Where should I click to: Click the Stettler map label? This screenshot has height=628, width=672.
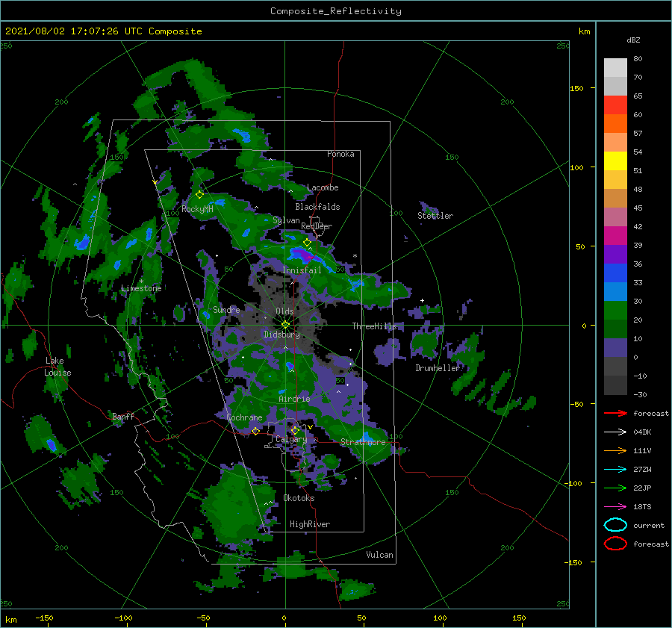click(435, 216)
